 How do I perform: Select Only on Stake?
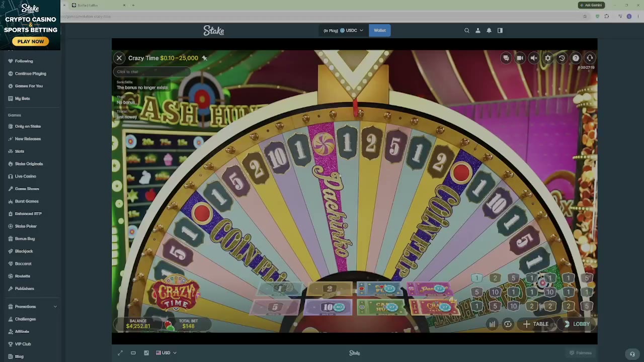pos(28,126)
